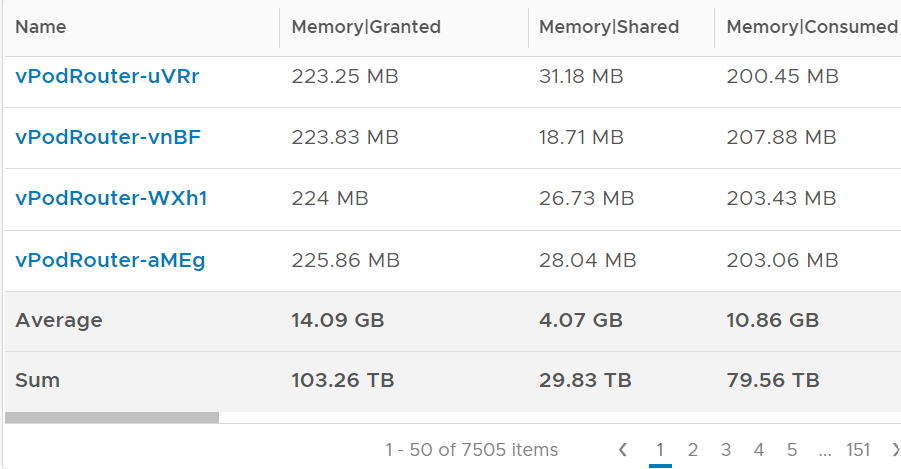This screenshot has height=469, width=901.
Task: Sort by Memory|Consumed column header
Action: pyautogui.click(x=812, y=27)
